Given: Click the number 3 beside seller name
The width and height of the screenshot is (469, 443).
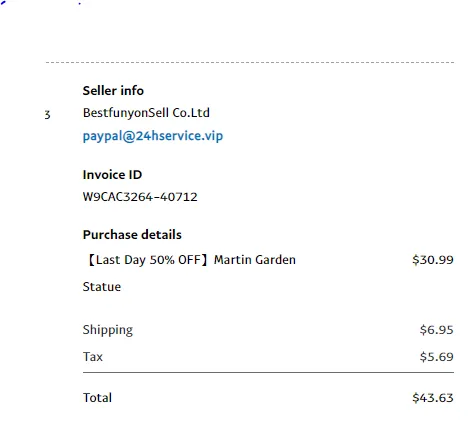Looking at the screenshot, I should (47, 115).
